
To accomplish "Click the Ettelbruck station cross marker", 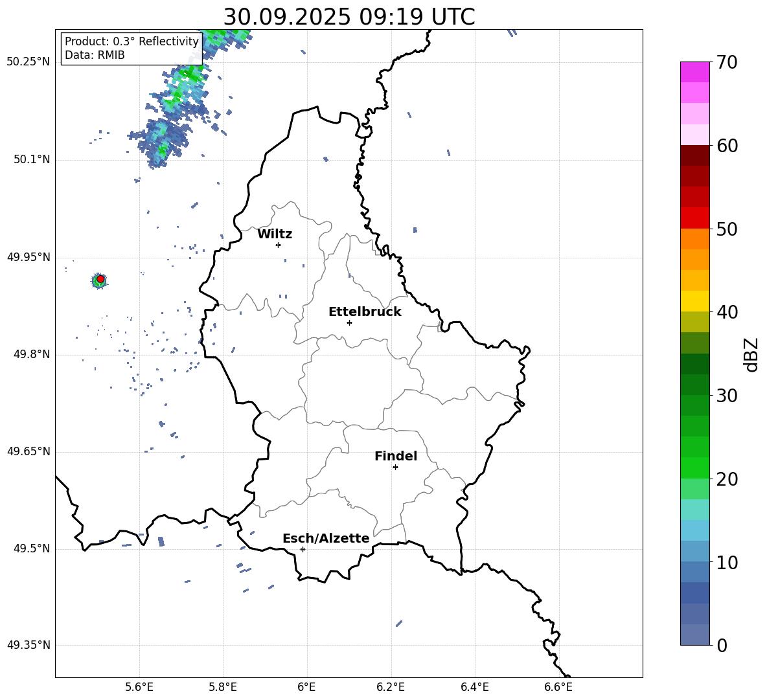I will [x=349, y=322].
